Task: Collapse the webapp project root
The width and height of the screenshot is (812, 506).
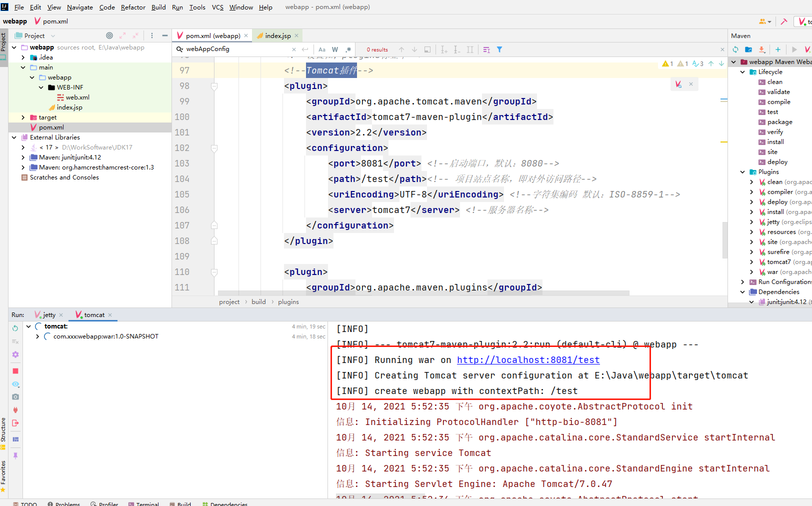Action: coord(14,47)
